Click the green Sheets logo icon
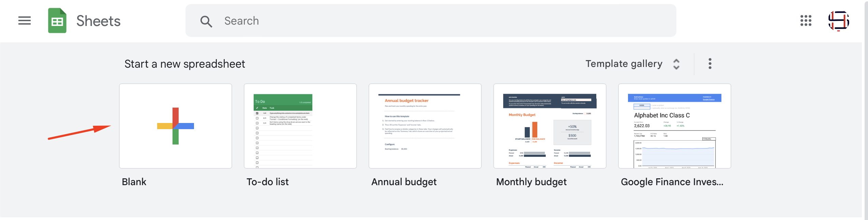The image size is (868, 220). 57,20
